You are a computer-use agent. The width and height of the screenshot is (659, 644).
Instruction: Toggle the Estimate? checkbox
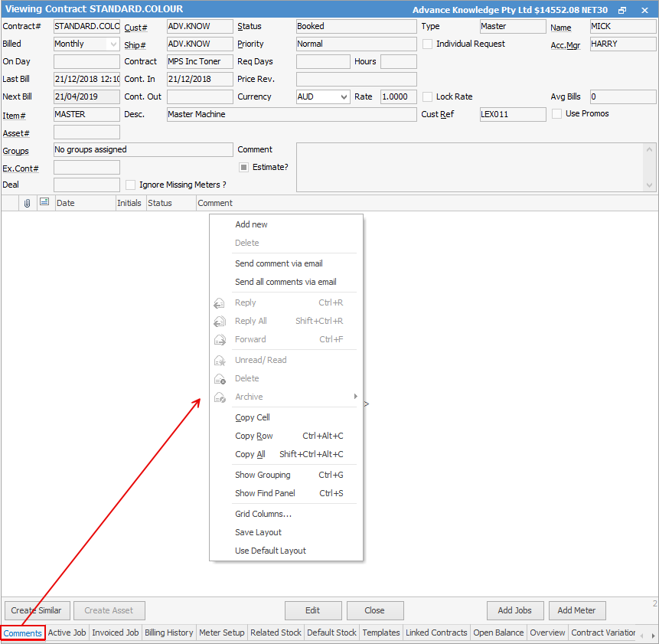(x=243, y=167)
